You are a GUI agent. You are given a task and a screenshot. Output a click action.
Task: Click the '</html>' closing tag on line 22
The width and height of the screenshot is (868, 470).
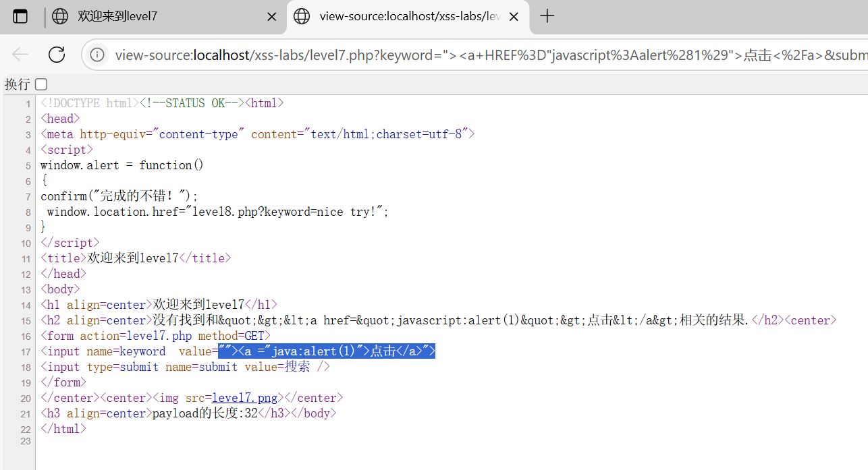(x=63, y=429)
